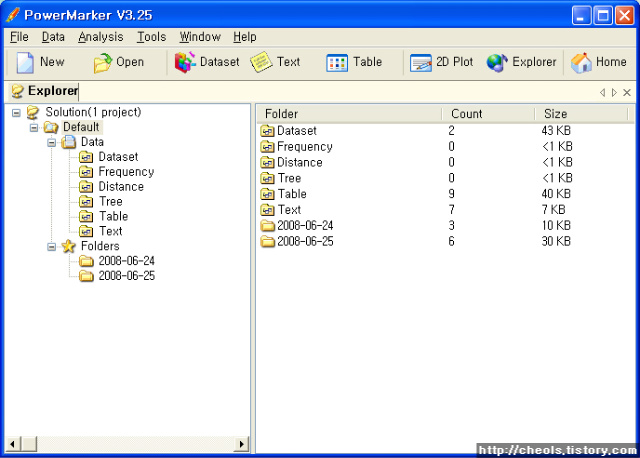Screen dimensions: 640x458
Task: Open the Help menu
Action: click(x=245, y=37)
